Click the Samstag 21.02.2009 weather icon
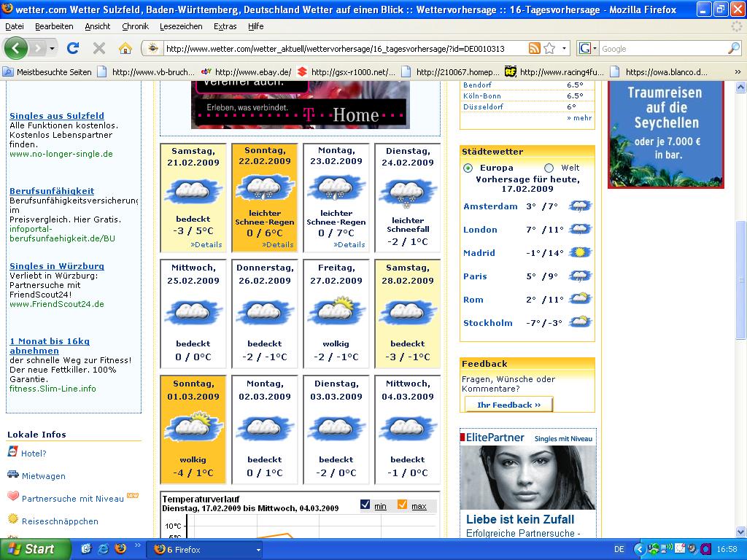The image size is (747, 560). click(x=193, y=192)
